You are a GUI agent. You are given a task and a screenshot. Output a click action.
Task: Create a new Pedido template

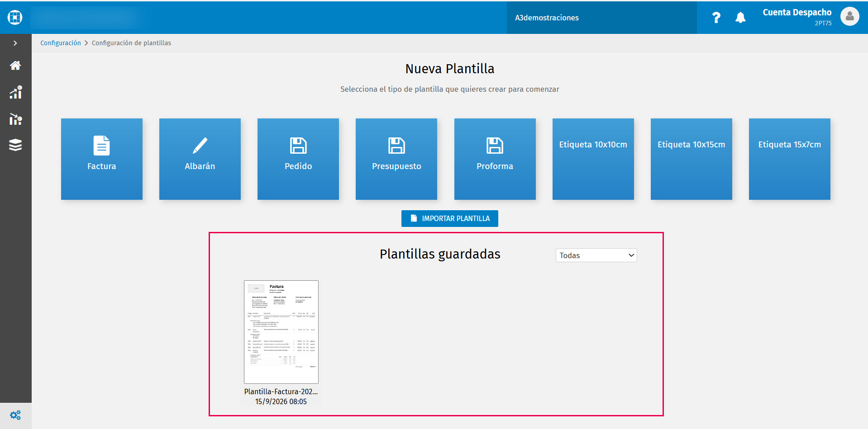click(x=298, y=159)
